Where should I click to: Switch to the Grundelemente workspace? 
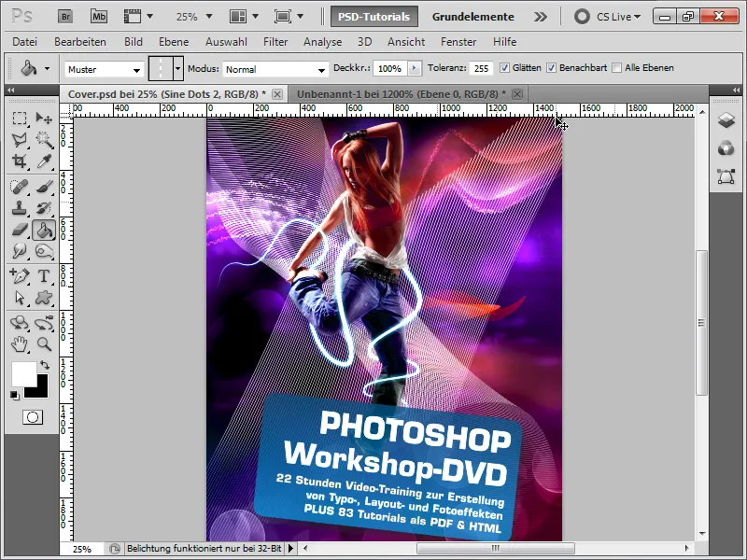[x=472, y=17]
